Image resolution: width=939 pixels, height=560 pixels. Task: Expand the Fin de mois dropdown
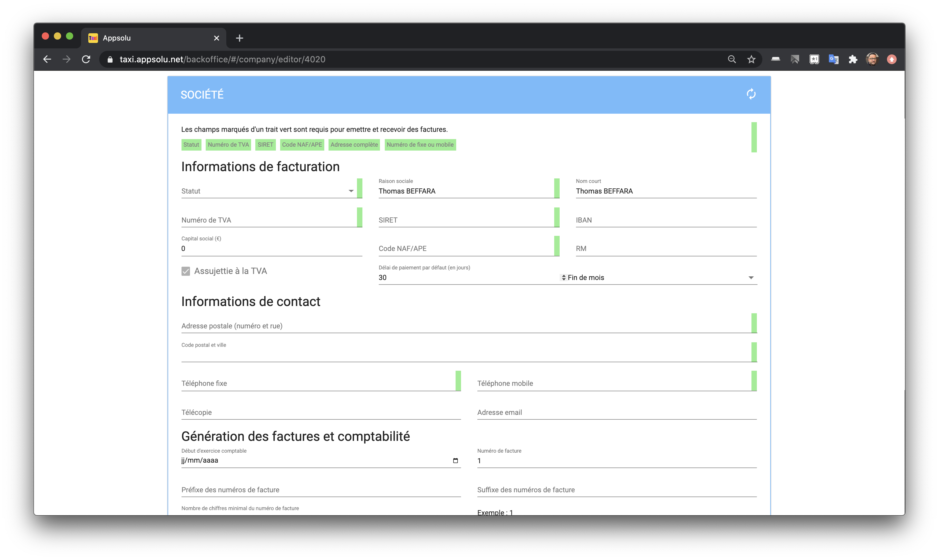coord(750,278)
